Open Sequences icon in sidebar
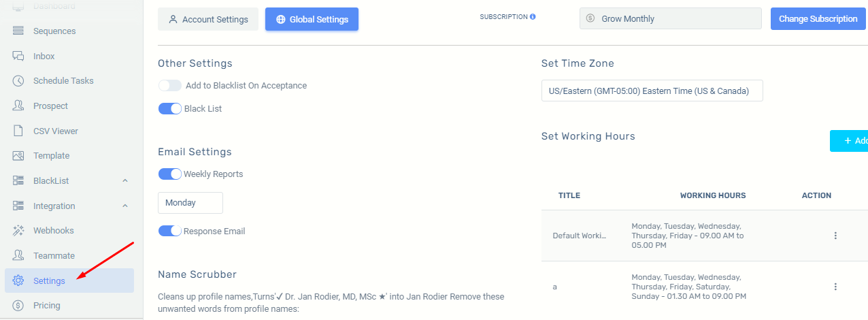Screen dimensions: 868x320 18,31
